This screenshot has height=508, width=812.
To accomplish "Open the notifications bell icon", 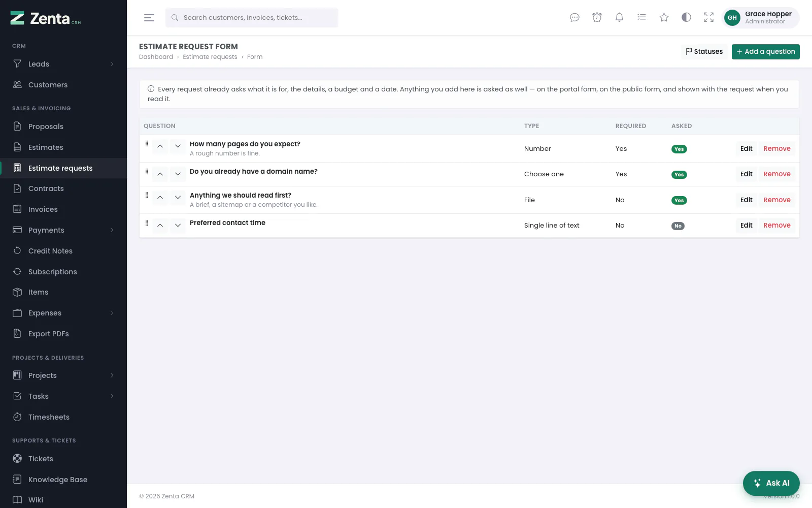I will tap(619, 18).
